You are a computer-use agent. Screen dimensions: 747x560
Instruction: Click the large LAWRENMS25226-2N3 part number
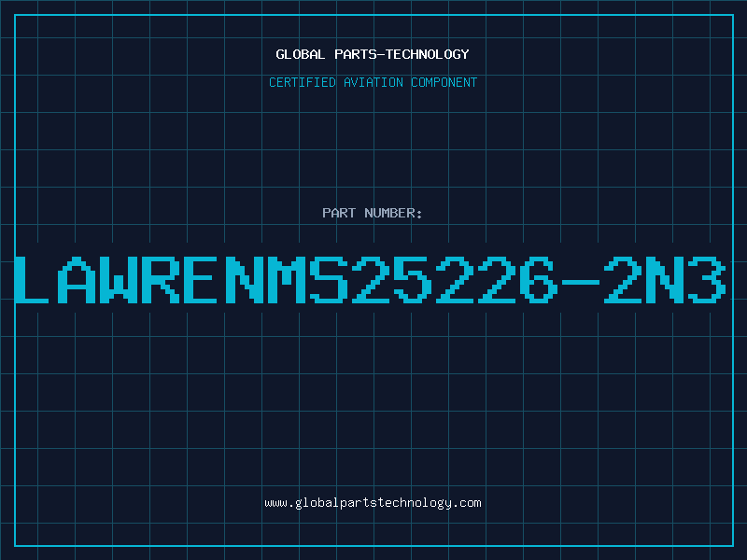[x=371, y=279]
